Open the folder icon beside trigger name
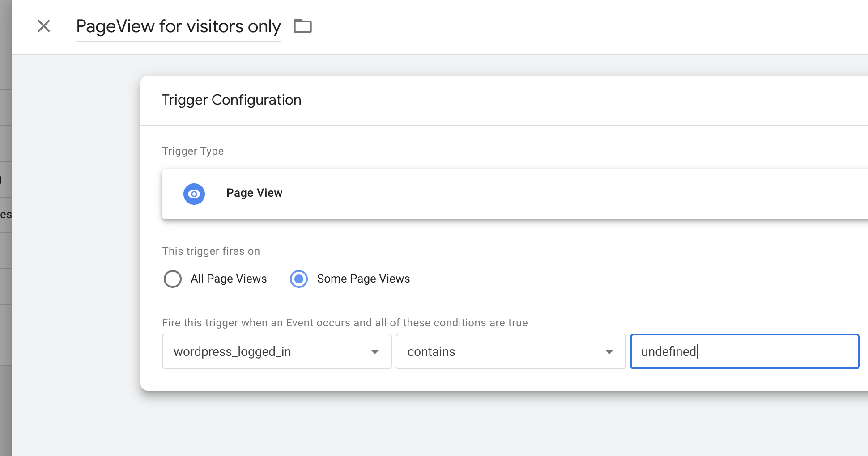 click(x=302, y=26)
